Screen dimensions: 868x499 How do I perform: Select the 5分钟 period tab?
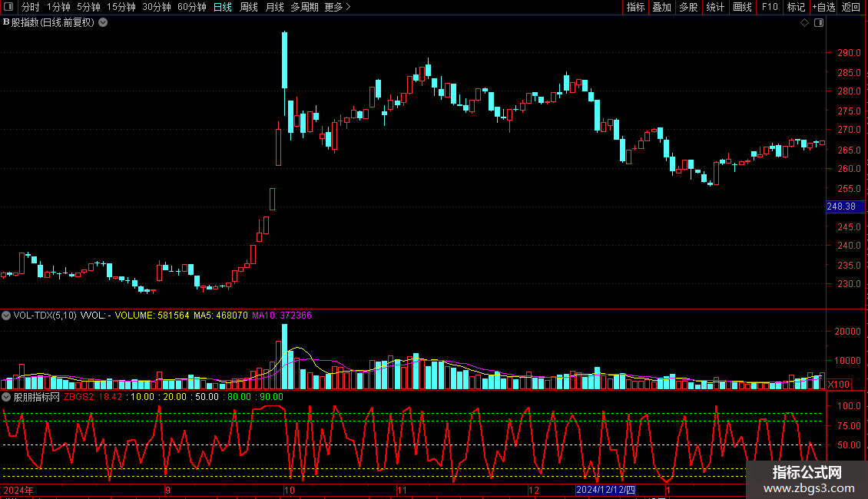88,7
